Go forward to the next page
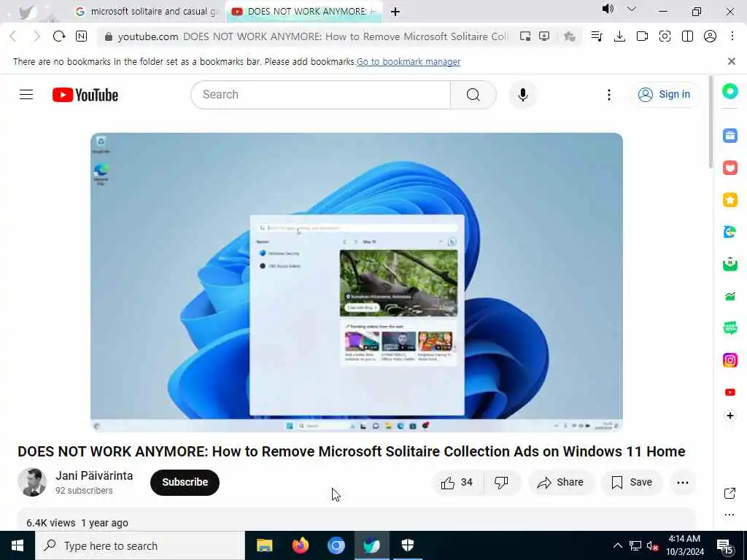Image resolution: width=747 pixels, height=560 pixels. [36, 36]
